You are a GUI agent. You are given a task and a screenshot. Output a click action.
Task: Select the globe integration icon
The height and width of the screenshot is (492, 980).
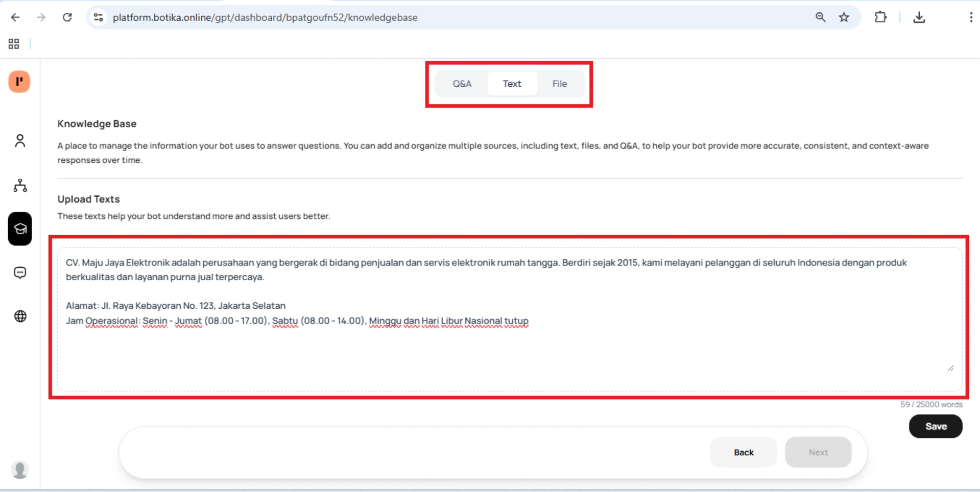[20, 316]
